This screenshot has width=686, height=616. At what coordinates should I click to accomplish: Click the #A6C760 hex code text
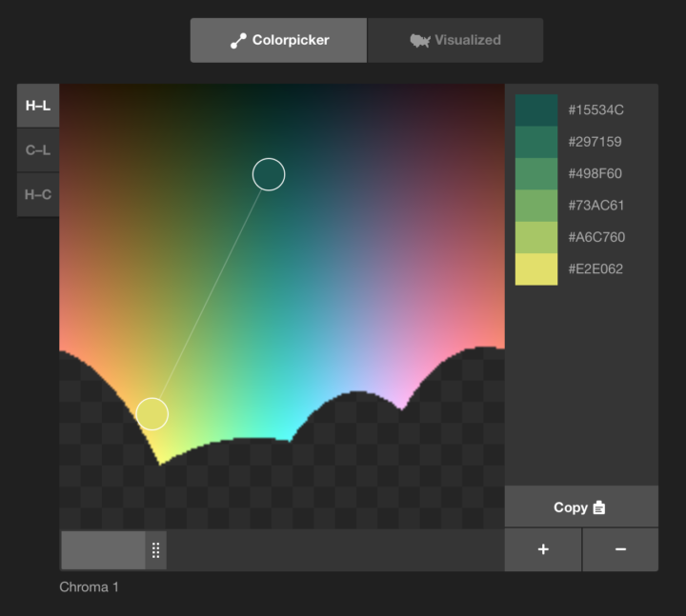pos(596,237)
